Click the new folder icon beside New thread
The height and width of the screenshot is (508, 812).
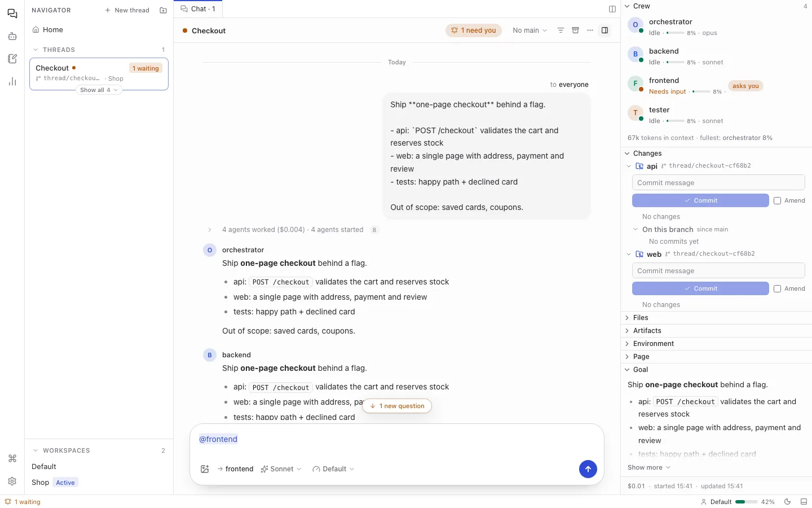tap(163, 10)
